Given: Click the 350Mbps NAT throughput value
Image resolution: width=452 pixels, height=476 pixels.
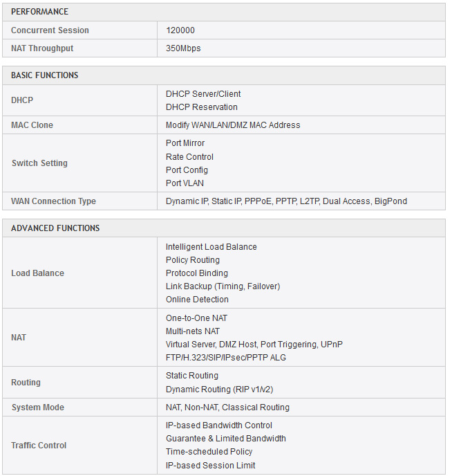Looking at the screenshot, I should click(x=183, y=48).
